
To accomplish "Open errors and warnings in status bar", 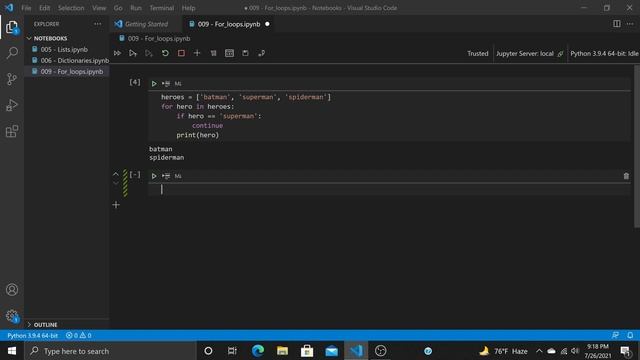I will click(78, 336).
